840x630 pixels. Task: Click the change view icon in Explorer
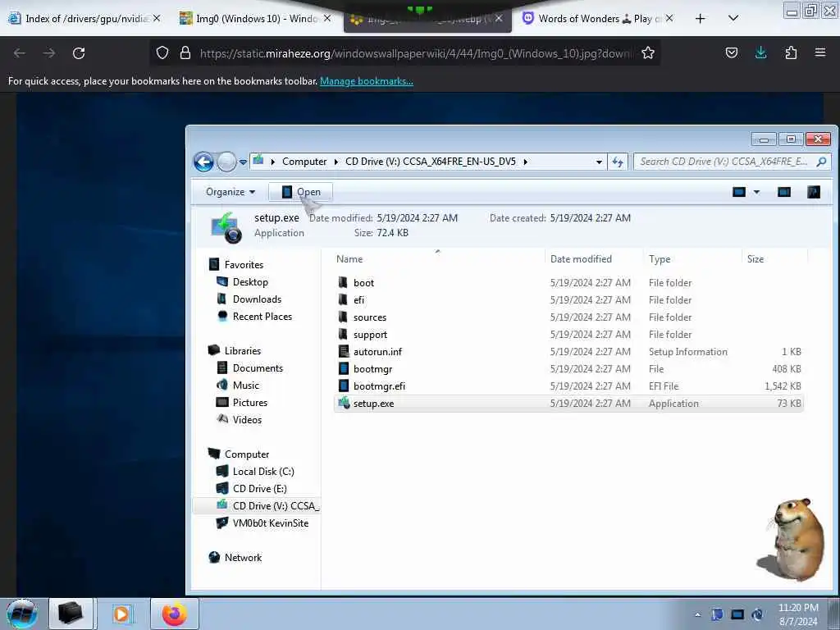[x=739, y=192]
